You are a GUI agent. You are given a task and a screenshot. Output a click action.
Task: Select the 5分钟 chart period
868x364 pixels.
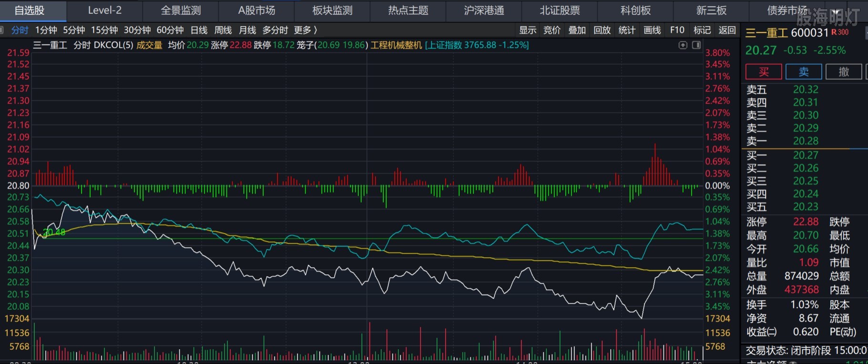point(74,30)
